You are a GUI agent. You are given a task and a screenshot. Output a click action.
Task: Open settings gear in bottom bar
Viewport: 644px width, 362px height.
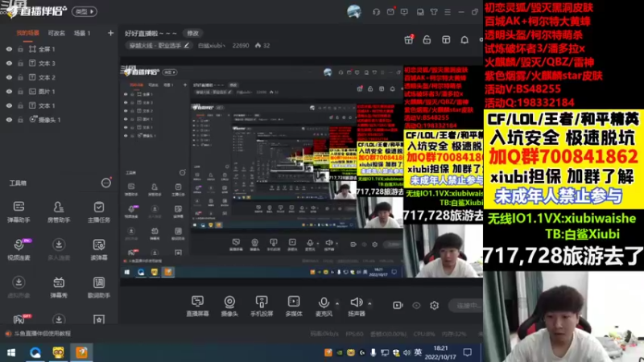coord(434,306)
